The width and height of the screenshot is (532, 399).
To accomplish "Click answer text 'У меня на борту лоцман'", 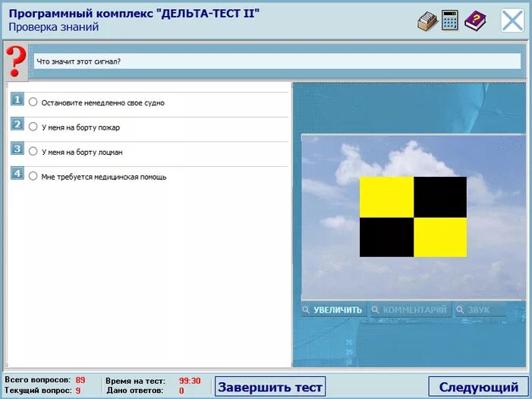I will pos(82,152).
